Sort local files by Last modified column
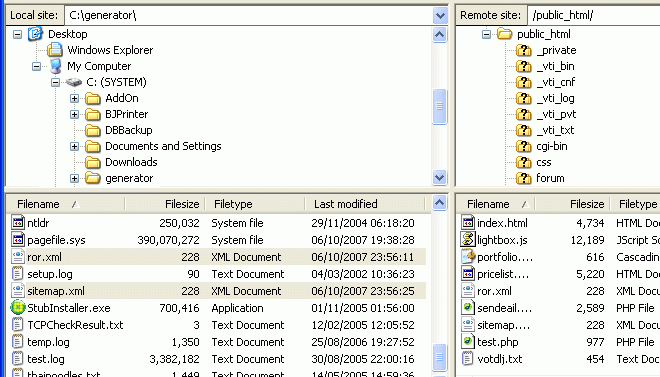This screenshot has width=660, height=377. coord(365,204)
